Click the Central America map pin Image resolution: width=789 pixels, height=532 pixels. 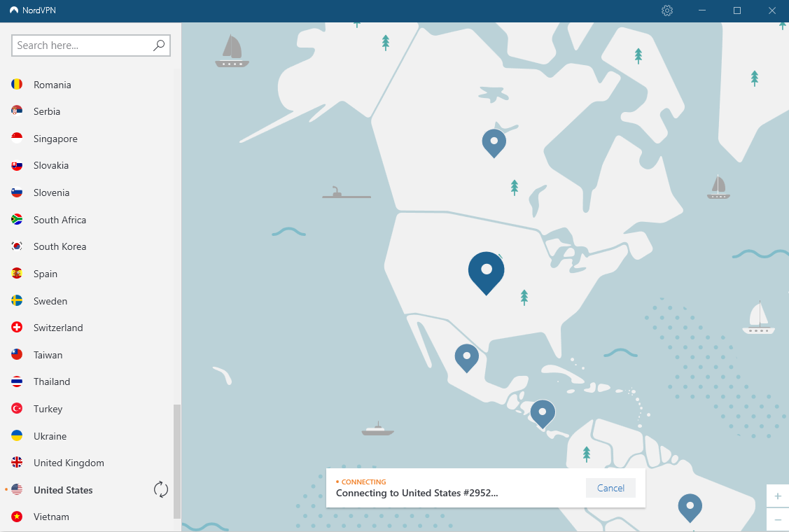click(543, 413)
